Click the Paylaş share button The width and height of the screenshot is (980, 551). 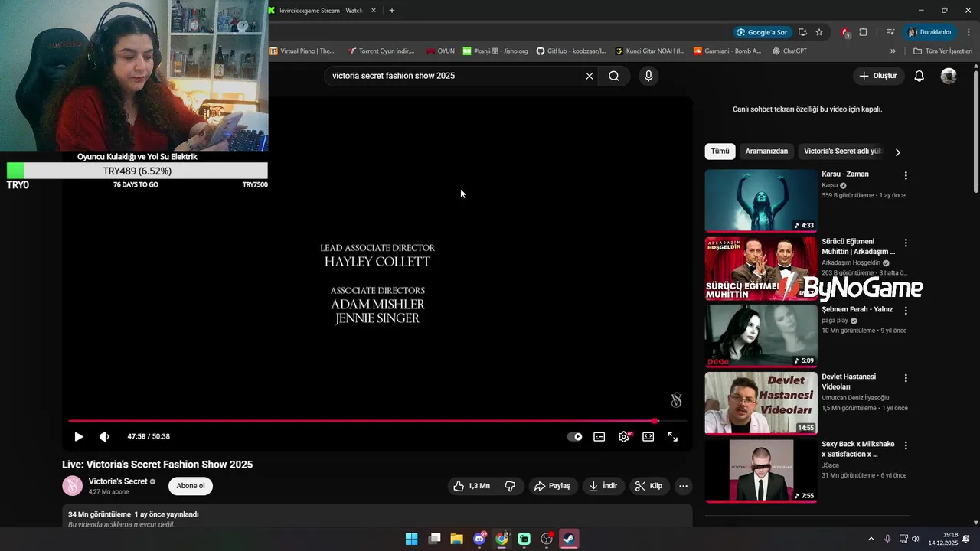(552, 486)
